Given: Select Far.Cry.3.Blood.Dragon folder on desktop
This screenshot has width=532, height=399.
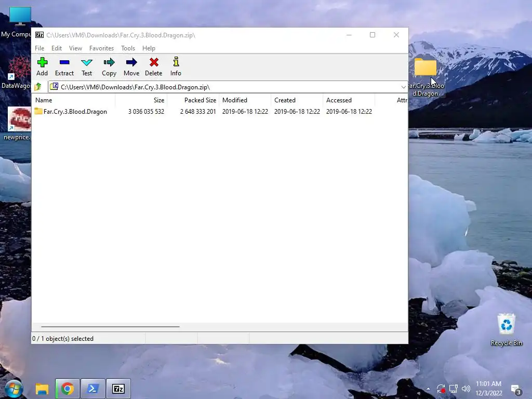Looking at the screenshot, I should [425, 77].
